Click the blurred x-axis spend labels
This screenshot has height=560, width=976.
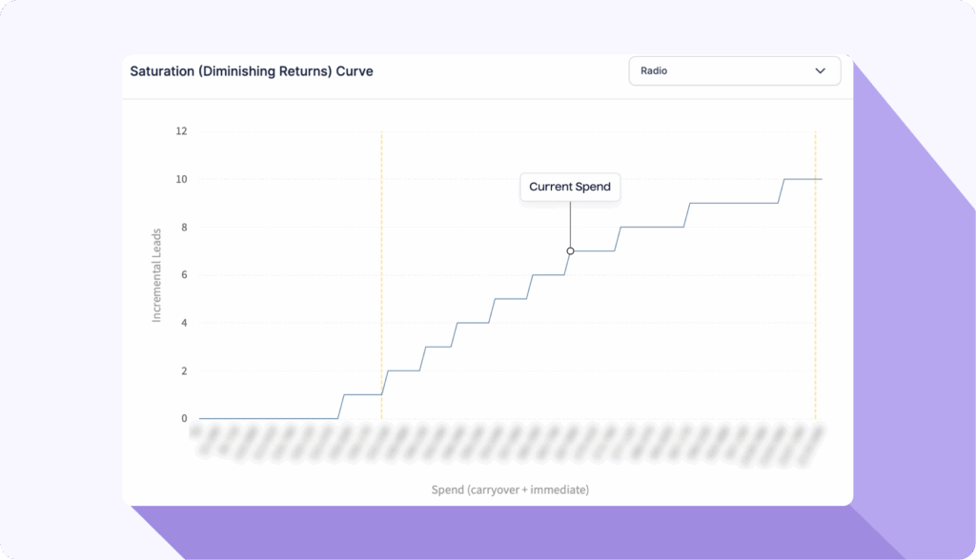505,446
